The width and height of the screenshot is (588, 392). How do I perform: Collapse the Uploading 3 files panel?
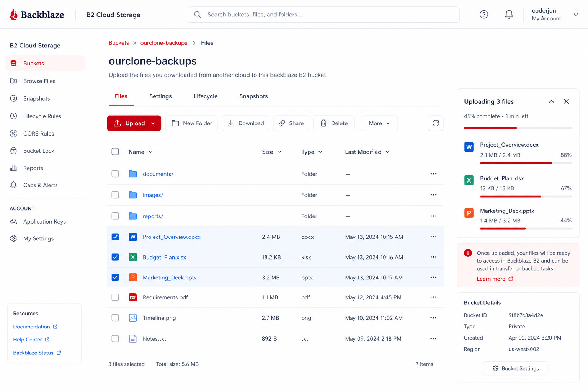click(x=552, y=101)
